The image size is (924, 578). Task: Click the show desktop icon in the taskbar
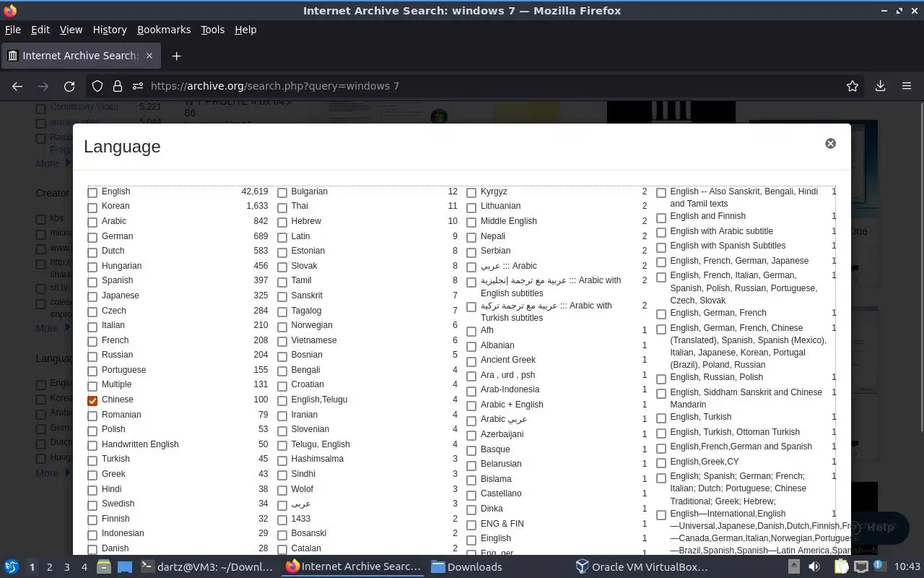point(125,566)
